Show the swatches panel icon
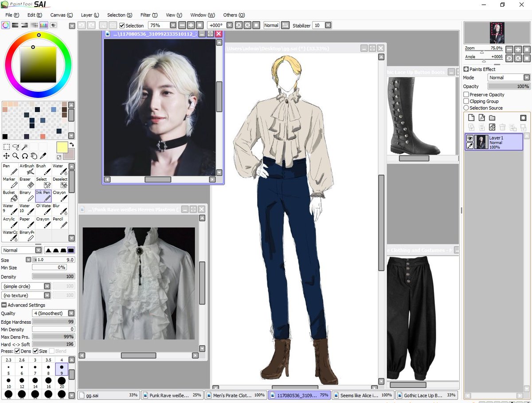 (44, 25)
